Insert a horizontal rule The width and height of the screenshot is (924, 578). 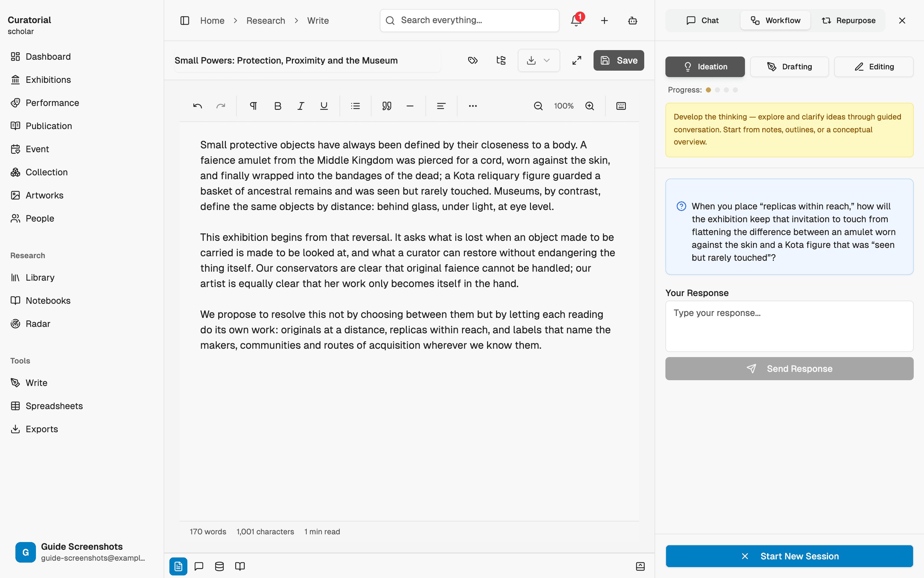[410, 106]
